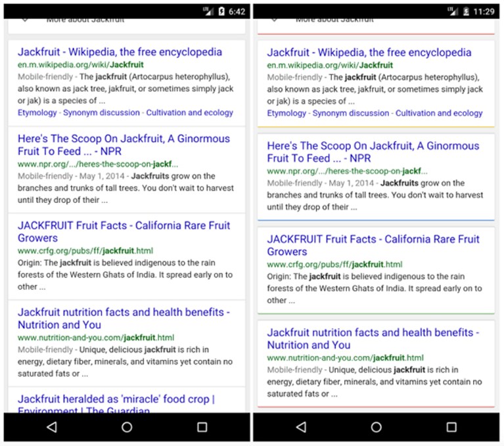Click 'Cultivation and ecology' sitelink on the right phone
The width and height of the screenshot is (504, 446).
tap(439, 114)
